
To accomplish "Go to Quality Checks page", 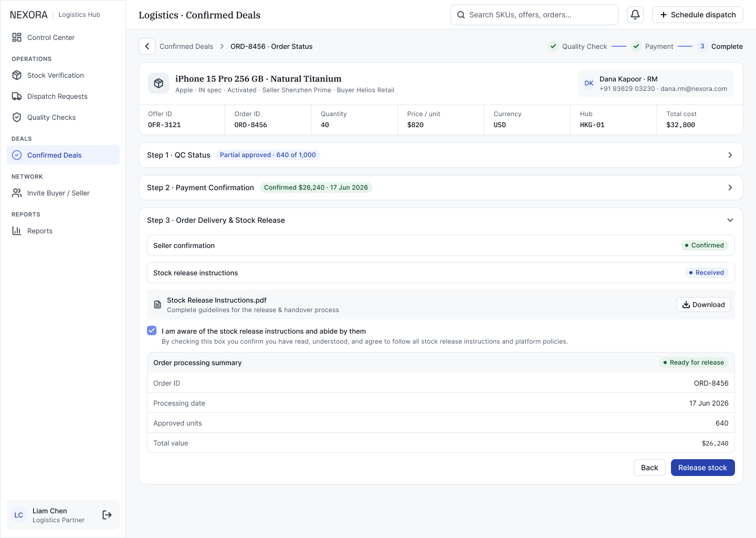I will coord(63,117).
